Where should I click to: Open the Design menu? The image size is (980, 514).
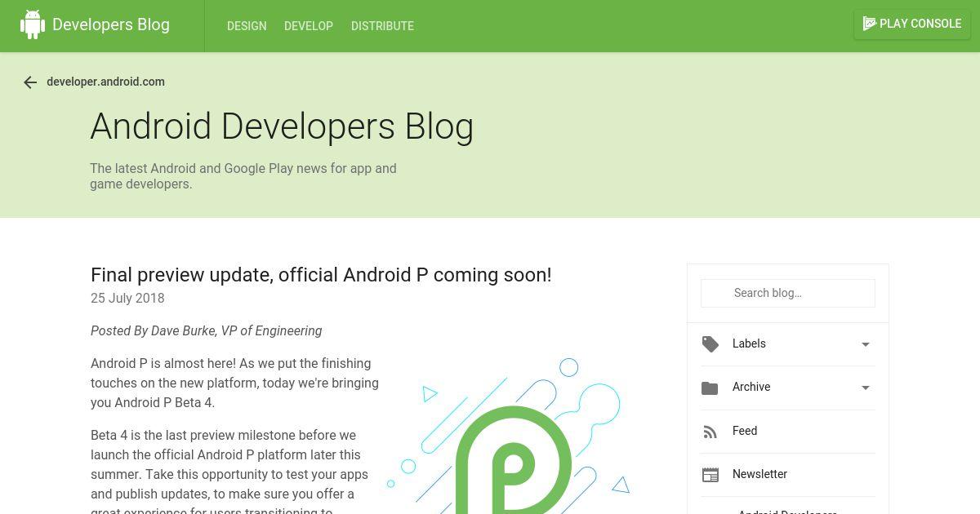(x=247, y=26)
